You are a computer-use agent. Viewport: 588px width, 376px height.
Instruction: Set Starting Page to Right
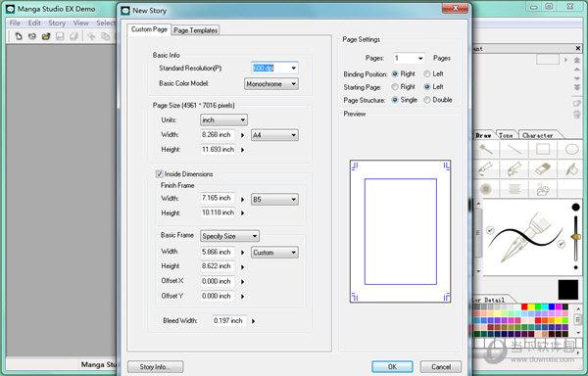395,87
